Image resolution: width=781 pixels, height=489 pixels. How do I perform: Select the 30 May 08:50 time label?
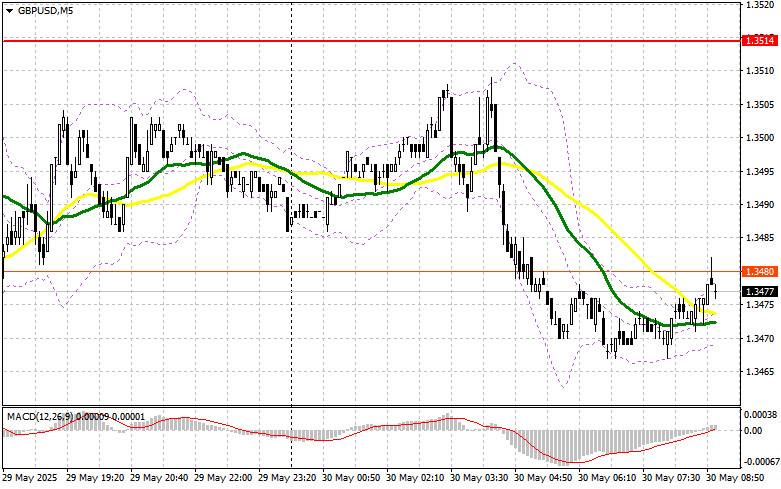pyautogui.click(x=735, y=478)
